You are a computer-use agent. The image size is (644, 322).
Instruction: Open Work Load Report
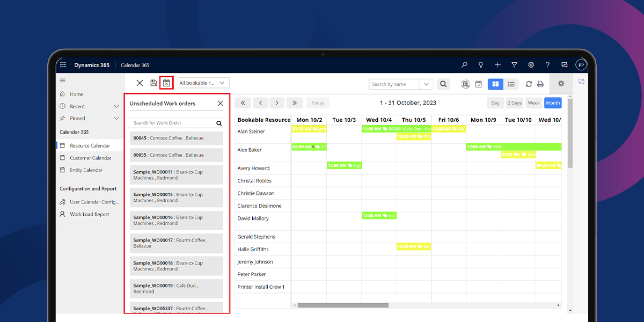[x=89, y=214]
